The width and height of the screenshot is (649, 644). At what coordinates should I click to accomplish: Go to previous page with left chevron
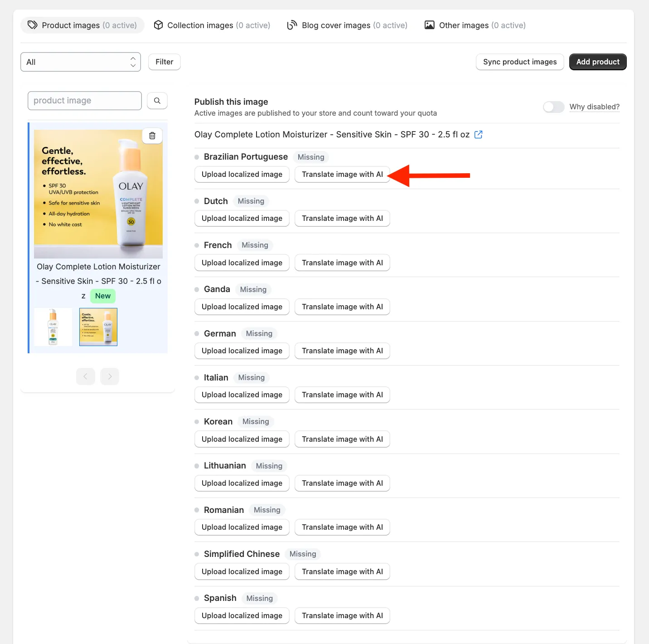[x=86, y=376]
